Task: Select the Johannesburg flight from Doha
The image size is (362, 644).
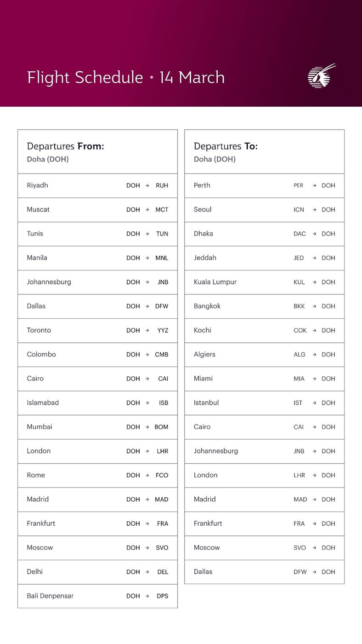Action: click(x=97, y=282)
